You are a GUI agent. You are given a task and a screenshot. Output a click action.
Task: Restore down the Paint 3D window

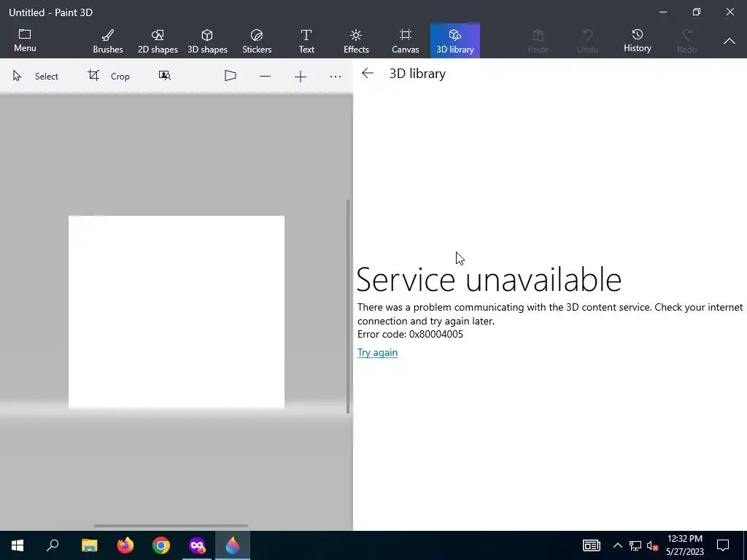(697, 12)
